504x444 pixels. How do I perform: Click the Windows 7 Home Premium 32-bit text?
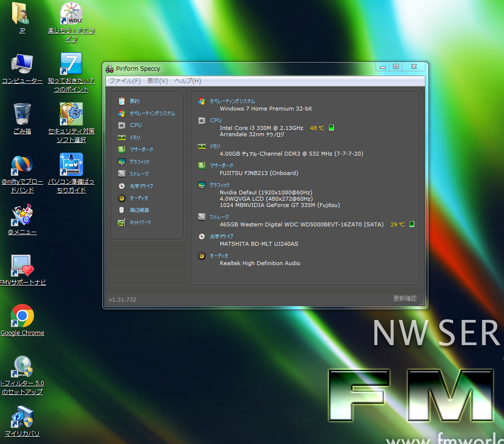(x=266, y=109)
